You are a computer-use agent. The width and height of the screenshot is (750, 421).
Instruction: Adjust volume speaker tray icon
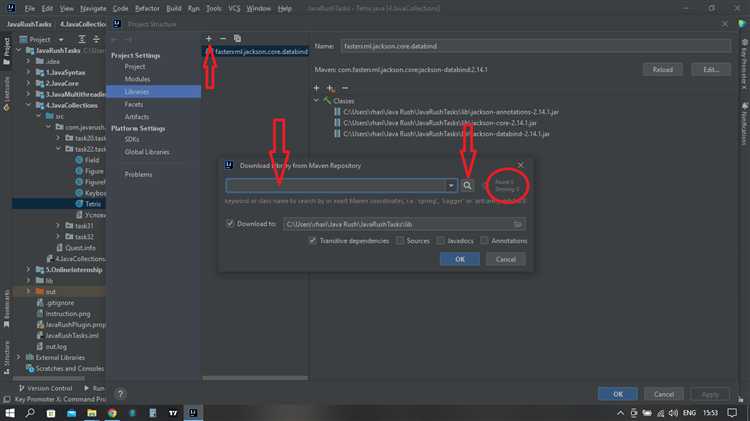coord(673,413)
